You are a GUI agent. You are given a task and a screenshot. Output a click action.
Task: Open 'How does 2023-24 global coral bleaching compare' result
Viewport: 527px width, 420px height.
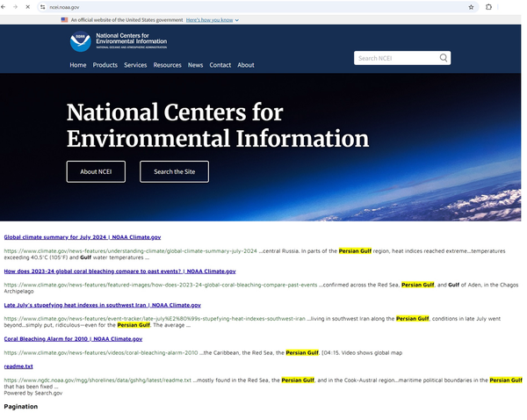point(119,271)
